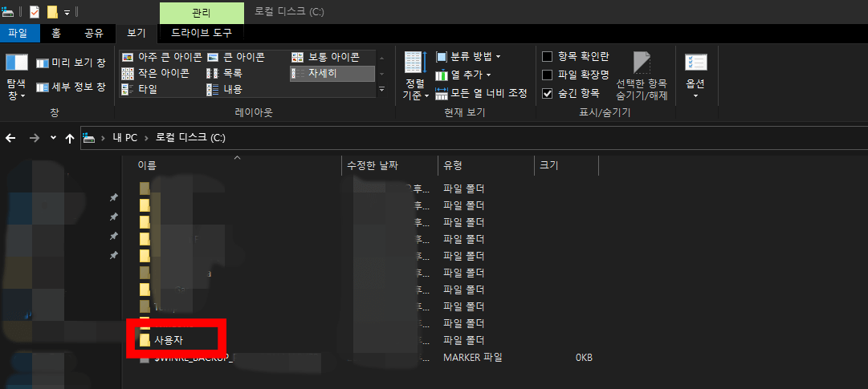Click the 사용자 folder icon
The height and width of the screenshot is (389, 868).
[x=145, y=340]
